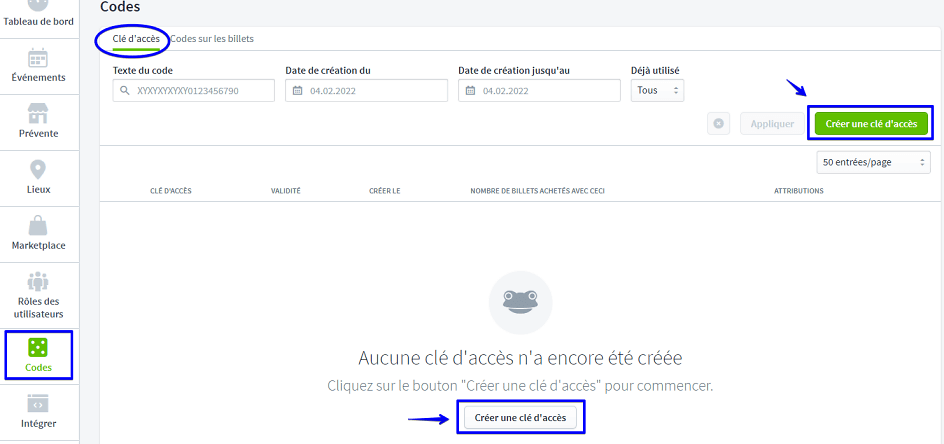
Task: Click the frog empty-state illustration
Action: (x=520, y=302)
